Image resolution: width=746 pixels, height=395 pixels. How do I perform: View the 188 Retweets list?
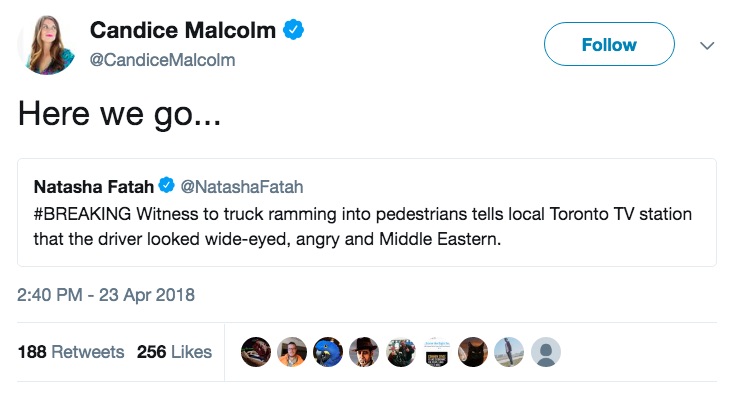(x=71, y=352)
